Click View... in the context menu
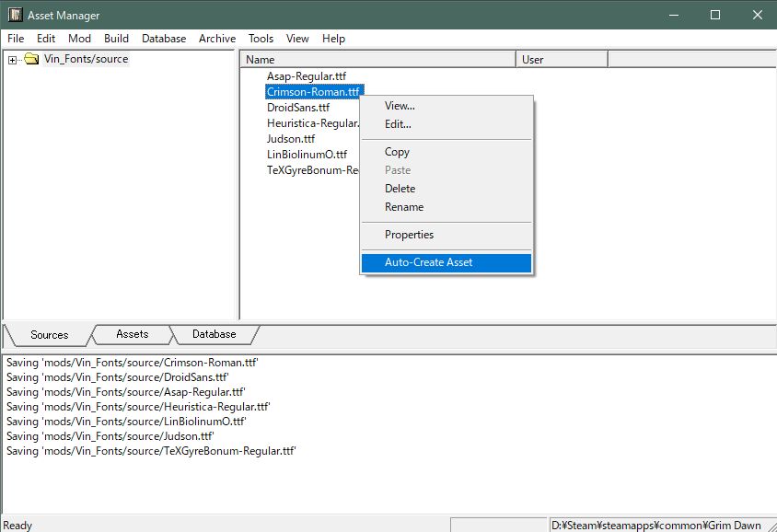This screenshot has height=532, width=777. (400, 106)
